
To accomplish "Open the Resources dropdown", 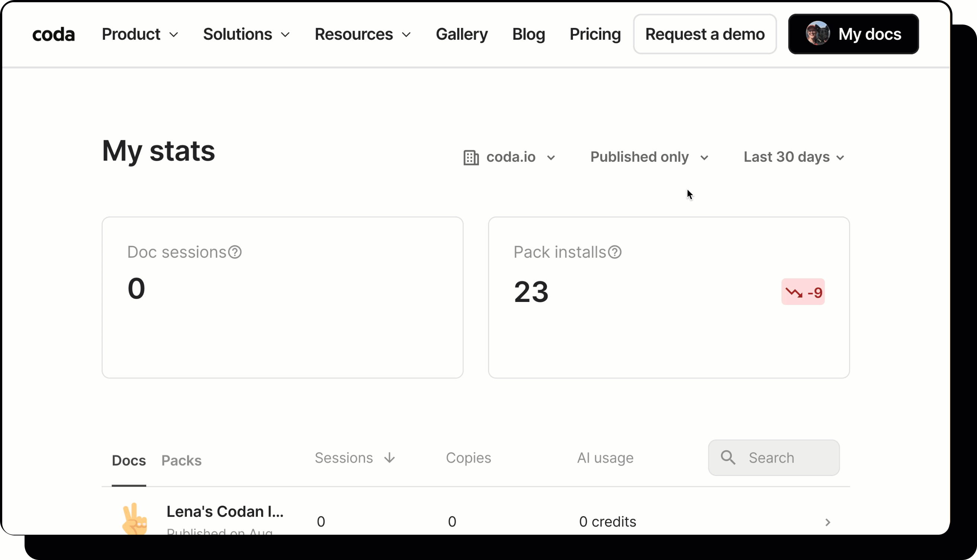I will point(363,35).
